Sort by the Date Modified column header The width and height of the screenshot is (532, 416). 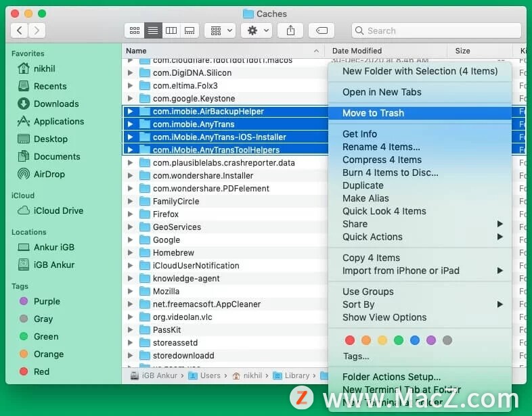point(386,51)
